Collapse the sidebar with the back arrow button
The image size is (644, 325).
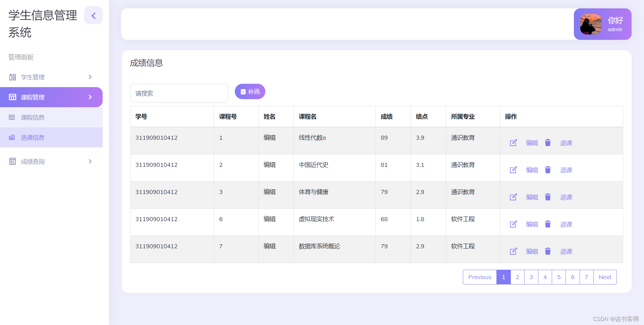tap(93, 15)
